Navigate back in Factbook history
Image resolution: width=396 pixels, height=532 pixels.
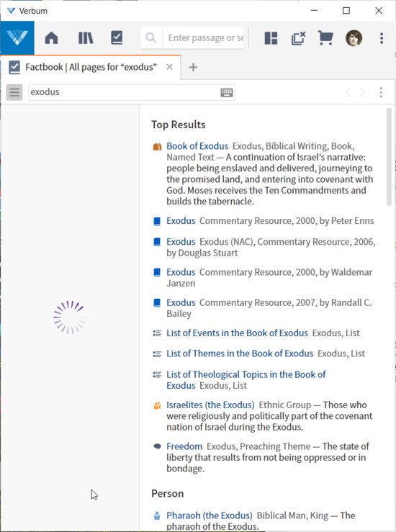(348, 92)
